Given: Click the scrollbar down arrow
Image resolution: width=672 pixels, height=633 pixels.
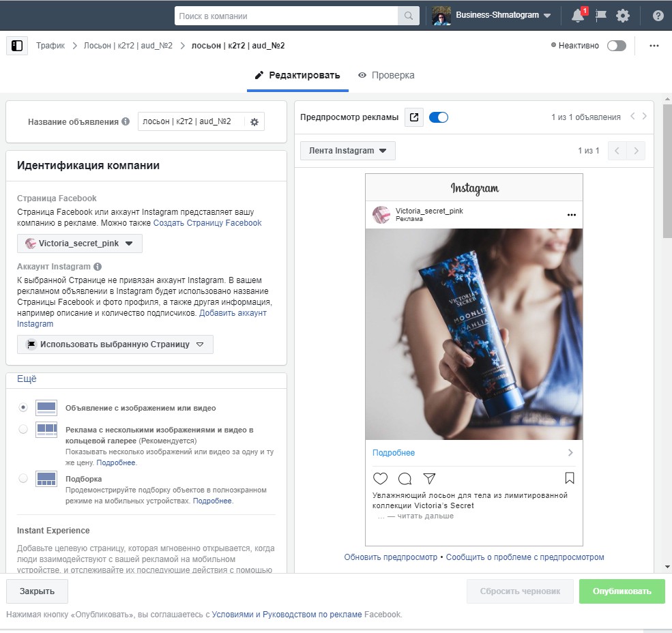Looking at the screenshot, I should pos(667,567).
